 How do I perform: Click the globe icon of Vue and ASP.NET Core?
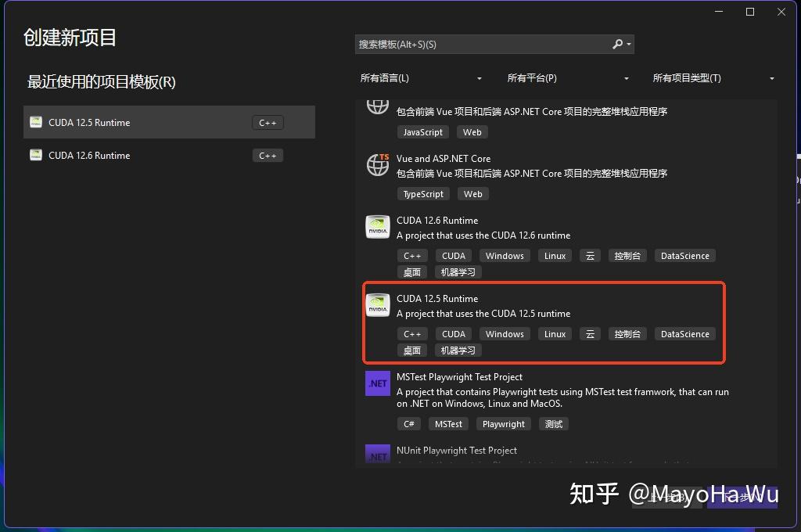pyautogui.click(x=377, y=164)
